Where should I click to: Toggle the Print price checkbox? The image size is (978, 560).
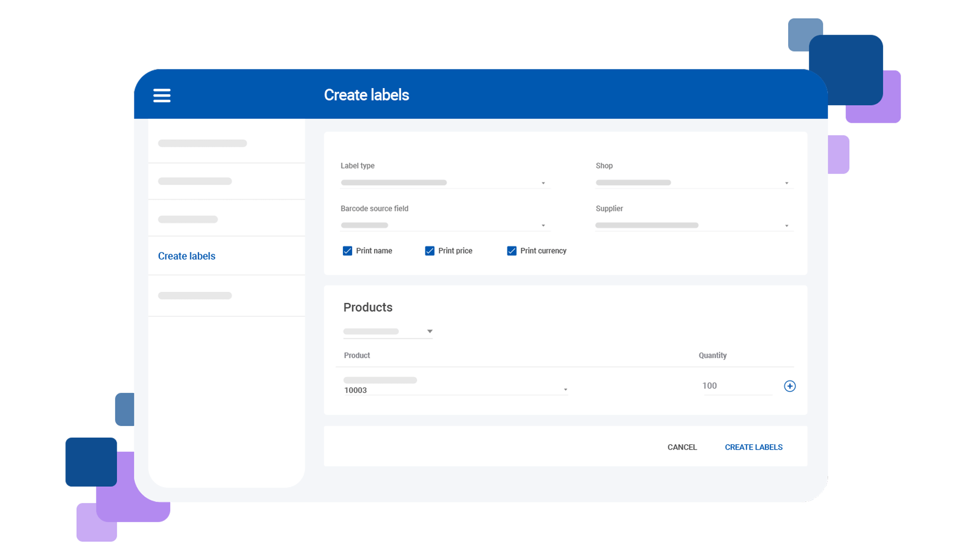tap(430, 251)
